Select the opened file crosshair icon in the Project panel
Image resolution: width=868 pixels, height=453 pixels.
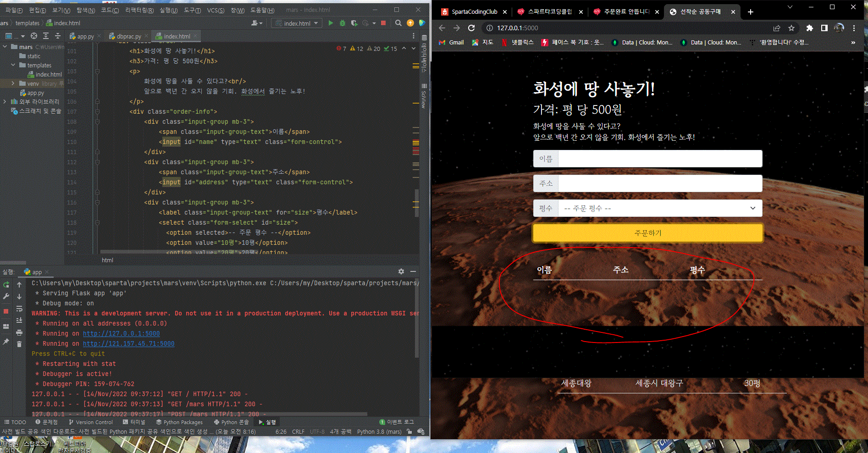click(34, 36)
